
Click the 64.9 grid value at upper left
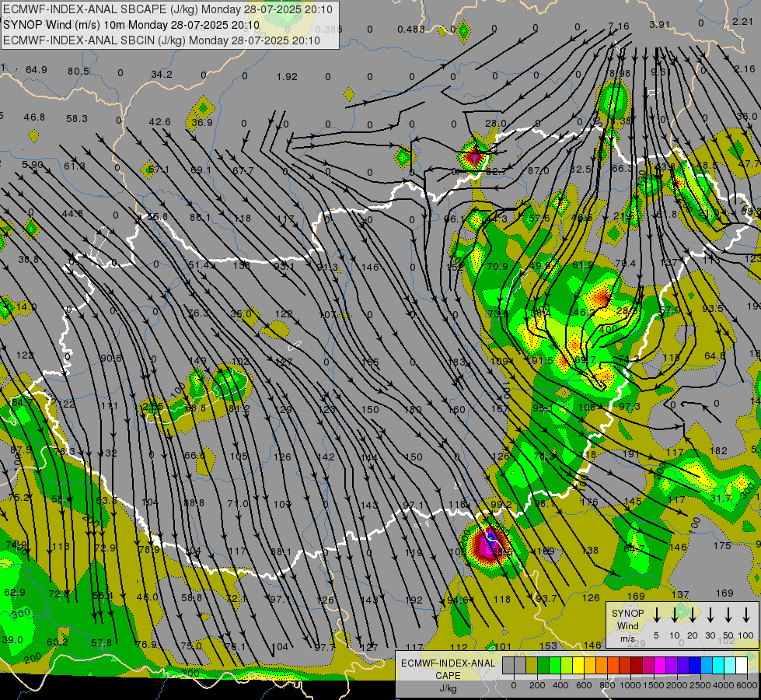(37, 70)
